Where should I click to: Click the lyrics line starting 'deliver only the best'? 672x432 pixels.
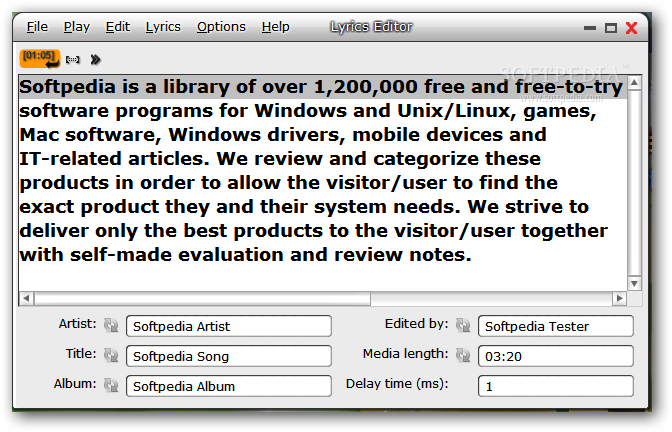(313, 231)
